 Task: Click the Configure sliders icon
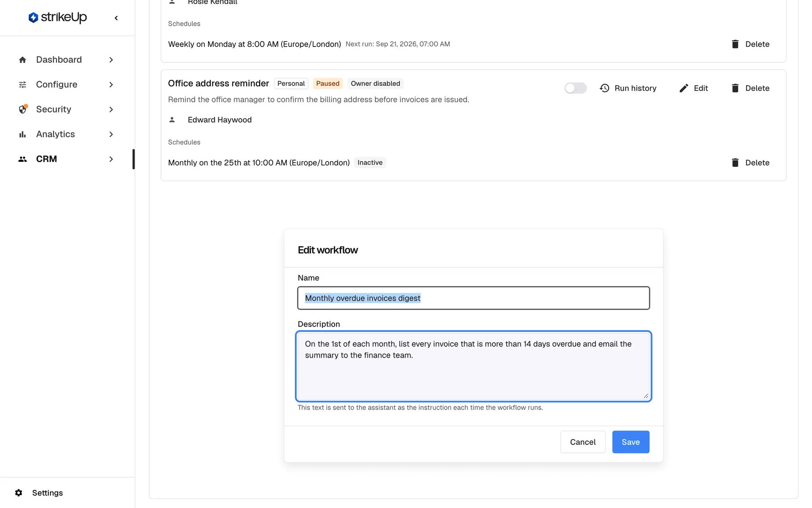[23, 84]
